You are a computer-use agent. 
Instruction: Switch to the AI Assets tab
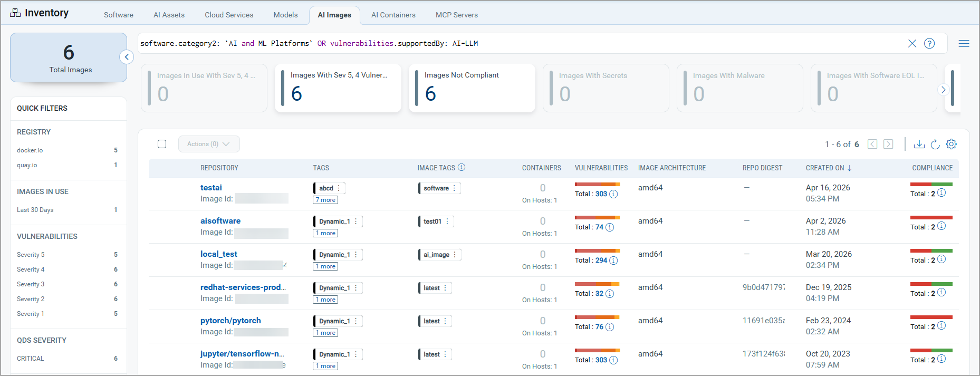169,15
